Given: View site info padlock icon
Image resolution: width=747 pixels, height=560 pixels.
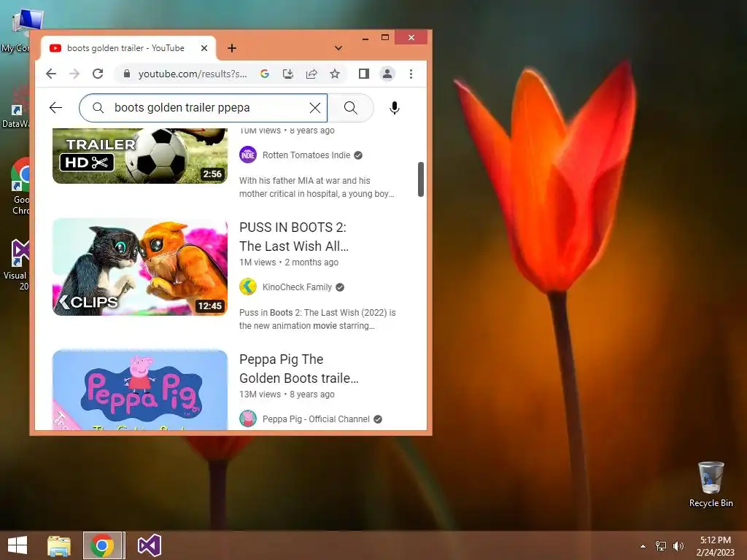Looking at the screenshot, I should point(127,74).
